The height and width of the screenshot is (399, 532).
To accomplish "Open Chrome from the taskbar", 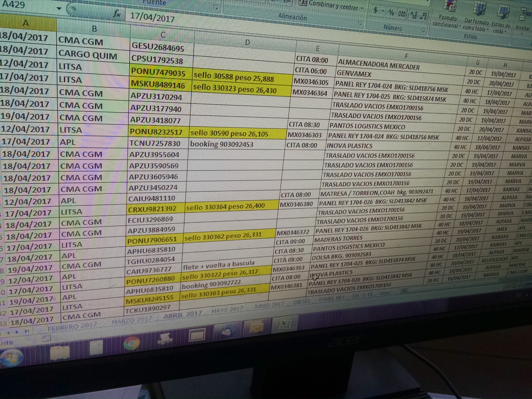I will point(132,343).
